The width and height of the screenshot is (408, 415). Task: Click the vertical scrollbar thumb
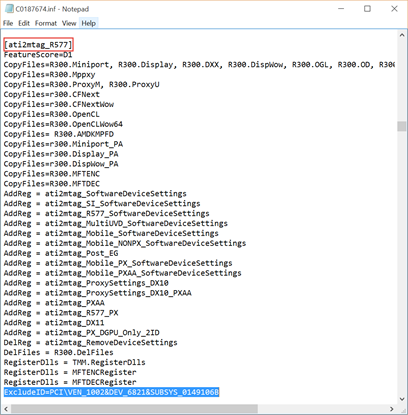point(402,126)
